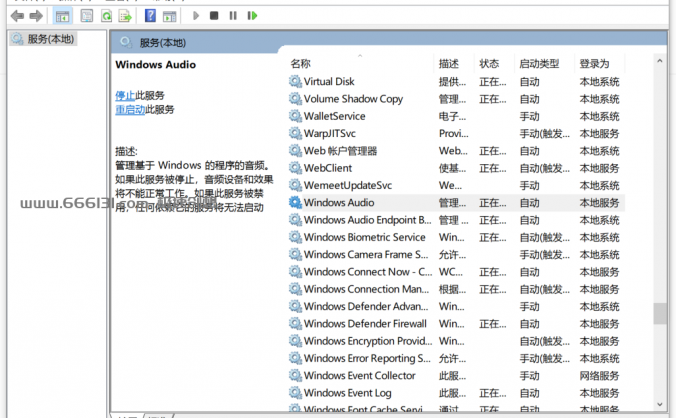Click the 重启动 link to restart service

(x=130, y=109)
